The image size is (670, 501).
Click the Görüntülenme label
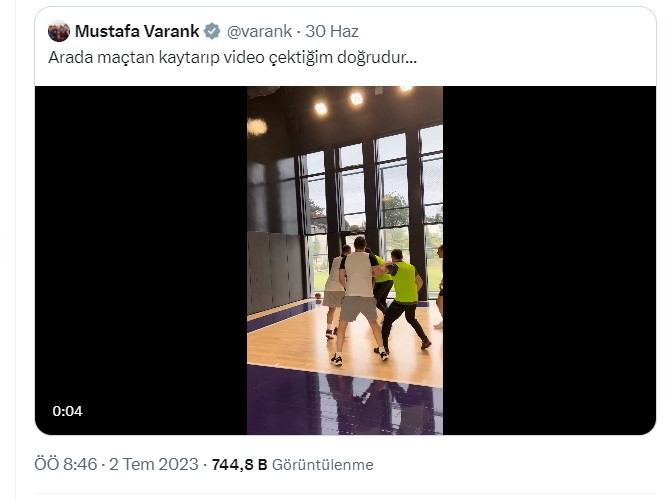pyautogui.click(x=323, y=465)
